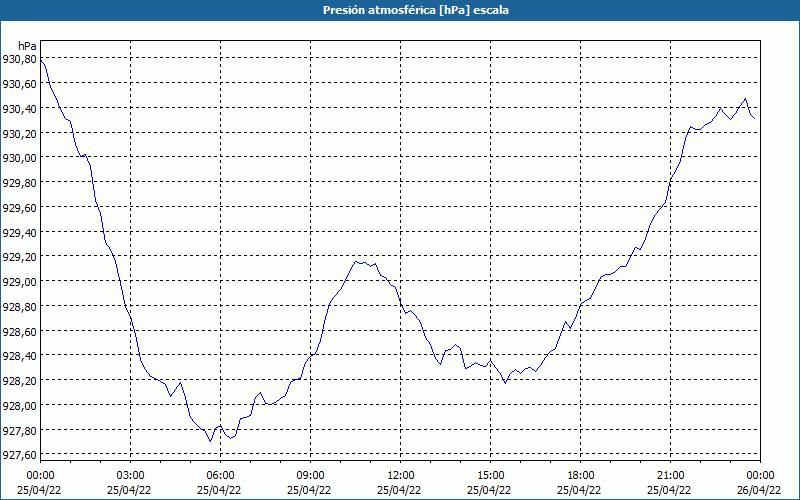Click the chart title 'Presión atmosférica [hPa] escala'

415,10
